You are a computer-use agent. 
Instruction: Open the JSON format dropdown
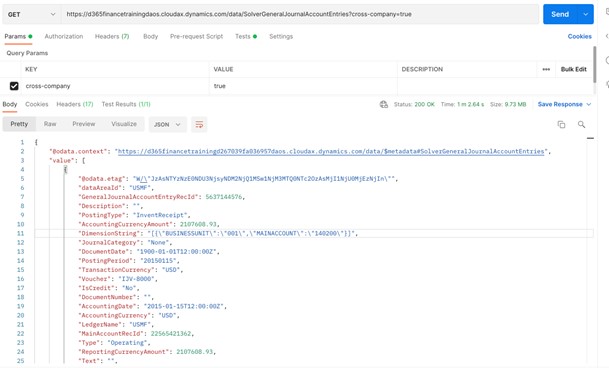(x=167, y=124)
